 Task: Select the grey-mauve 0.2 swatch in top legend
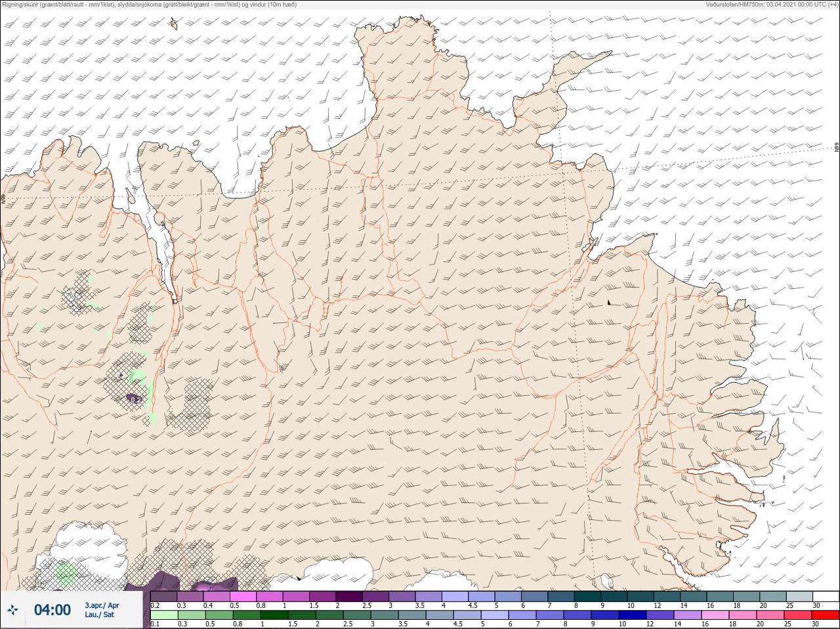(x=163, y=596)
